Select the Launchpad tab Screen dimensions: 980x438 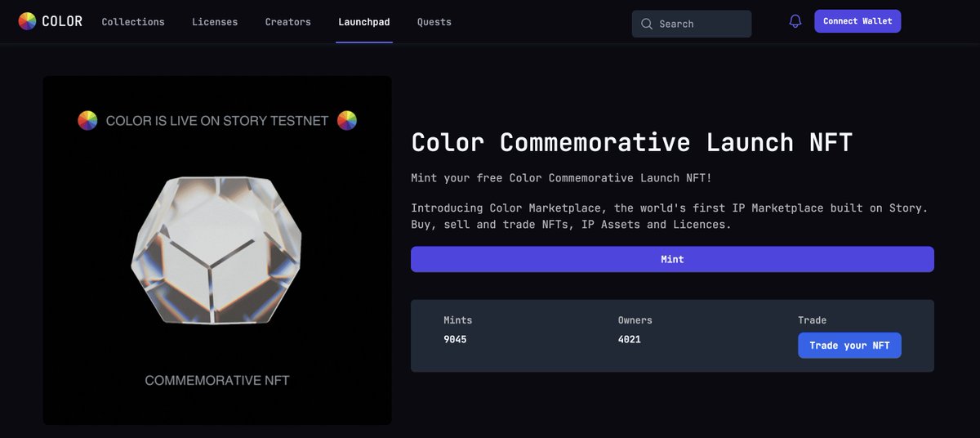point(364,22)
